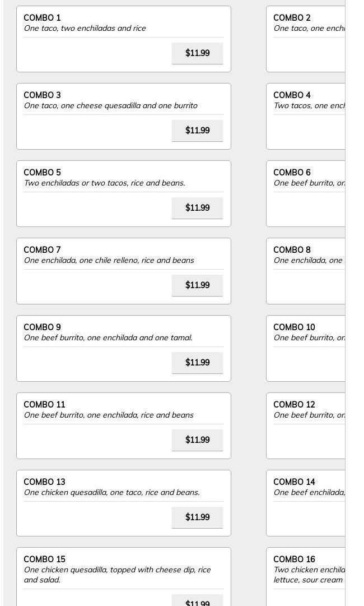
Task: Open the COMBO 2 card
Action: coord(305,39)
